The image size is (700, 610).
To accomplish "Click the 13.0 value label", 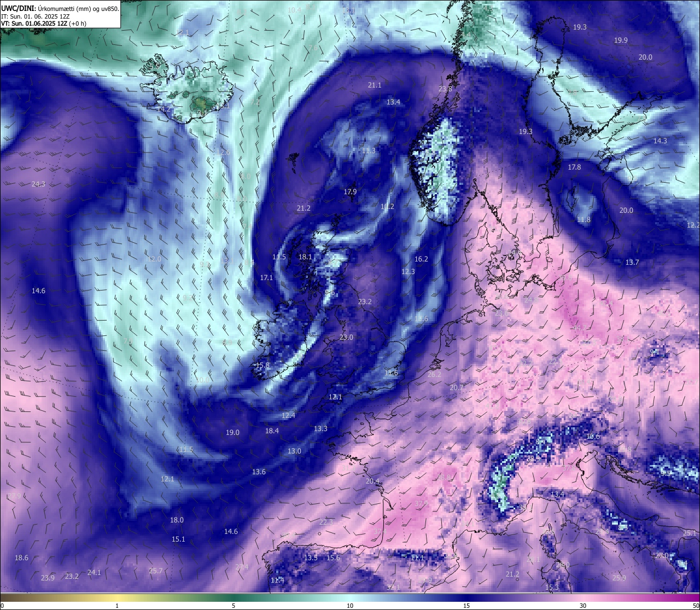I will [x=294, y=451].
